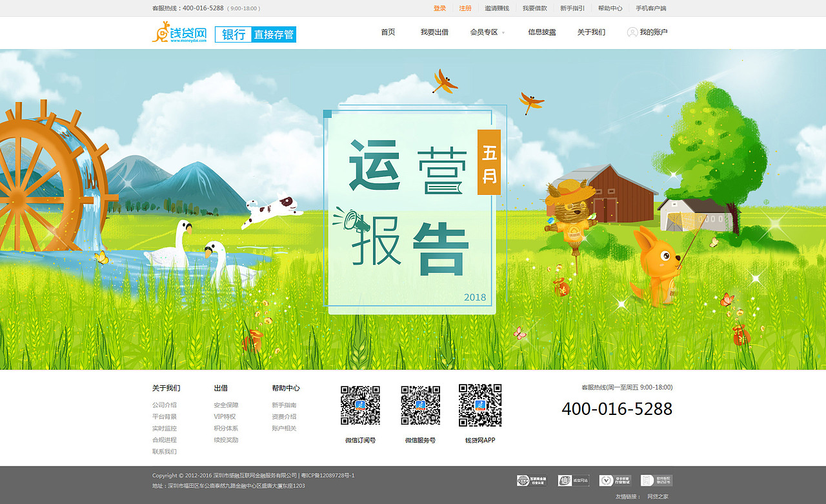Click the May operations report banner
Image resolution: width=826 pixels, height=504 pixels.
tap(413, 207)
